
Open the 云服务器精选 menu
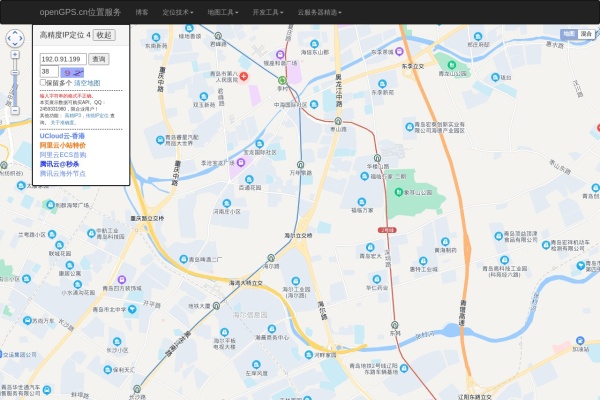(319, 12)
